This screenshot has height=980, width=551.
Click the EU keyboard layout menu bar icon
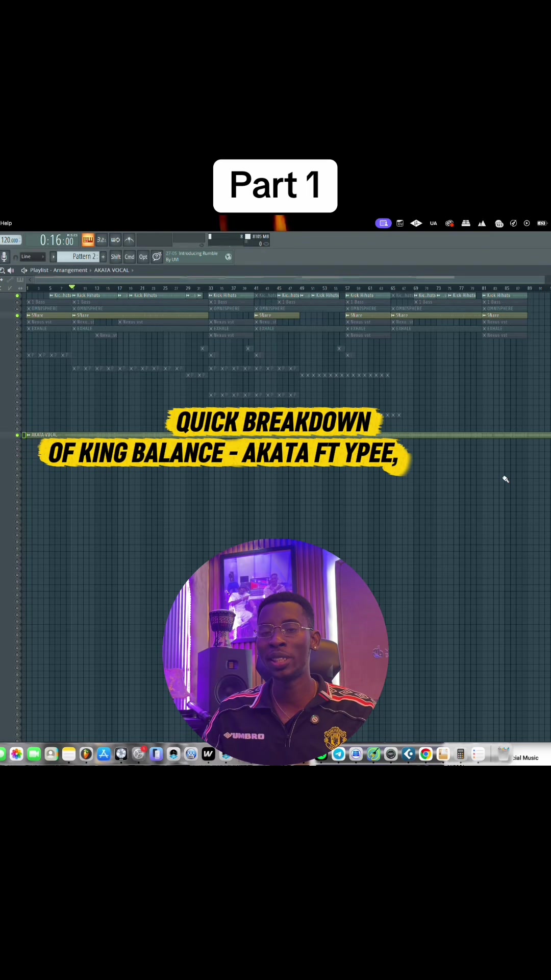[x=400, y=224]
